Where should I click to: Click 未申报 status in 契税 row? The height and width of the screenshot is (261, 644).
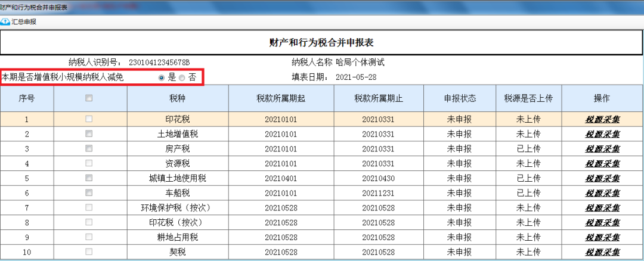459,253
